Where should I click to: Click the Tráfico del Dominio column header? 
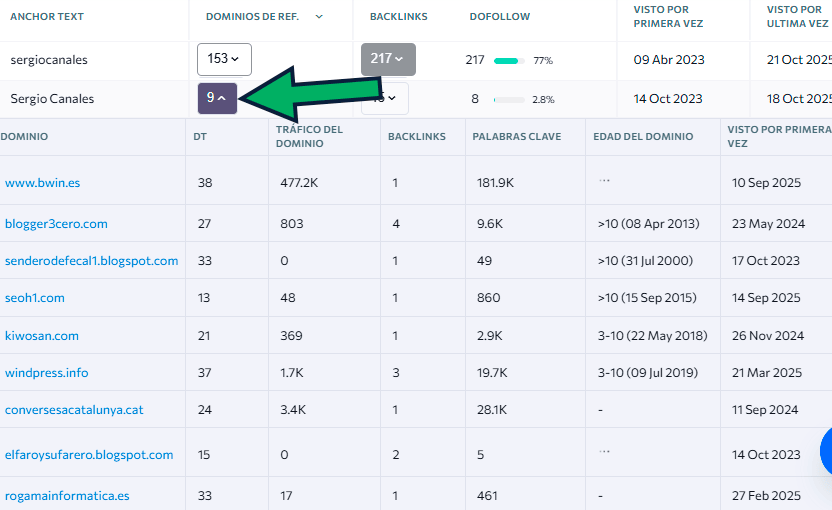307,136
